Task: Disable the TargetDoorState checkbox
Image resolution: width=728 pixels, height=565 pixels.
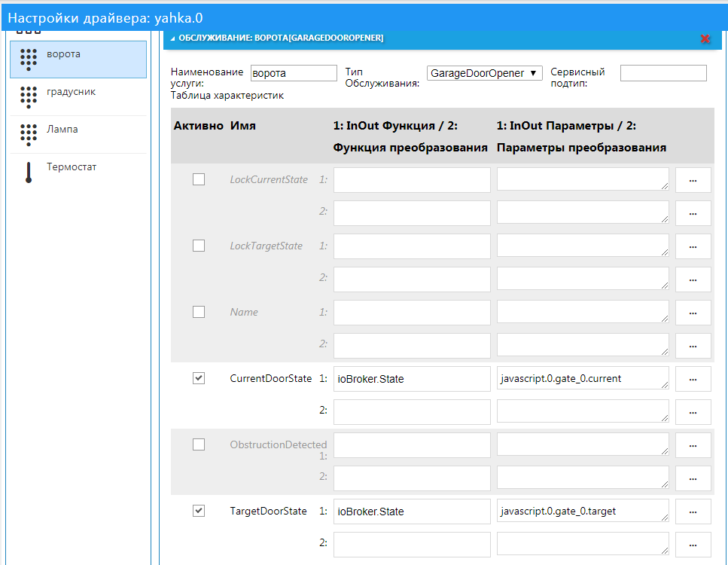Action: [199, 511]
